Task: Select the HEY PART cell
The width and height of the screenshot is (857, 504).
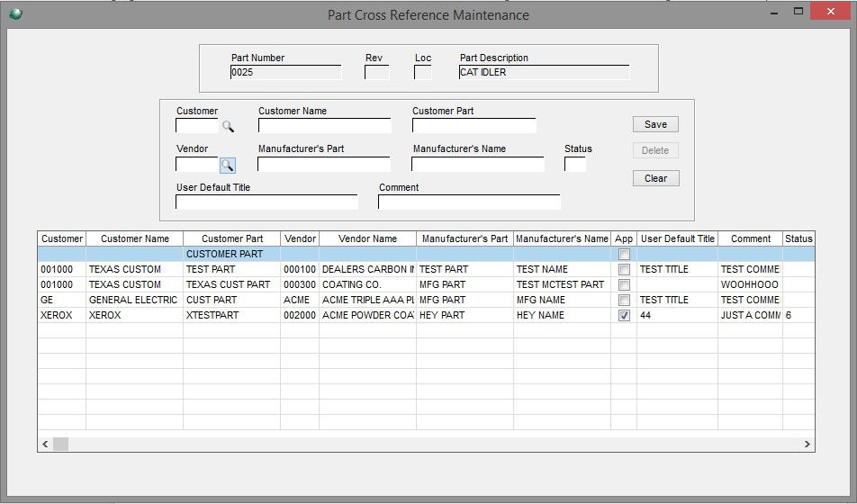Action: pos(465,315)
